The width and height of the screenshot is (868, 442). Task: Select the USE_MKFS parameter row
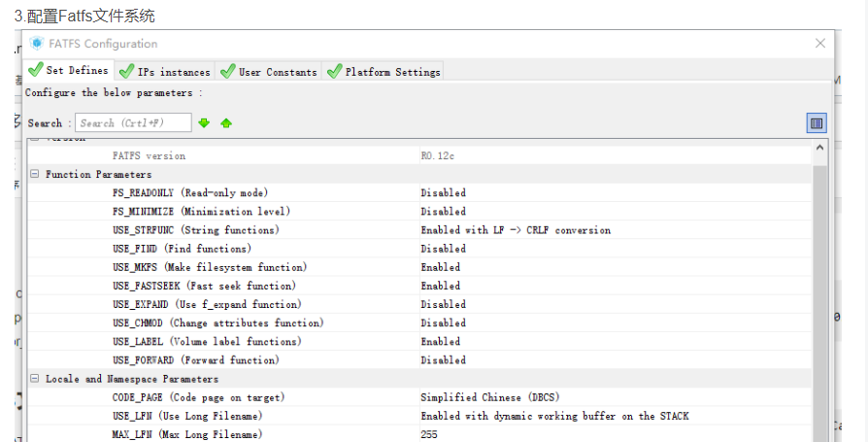coord(209,267)
